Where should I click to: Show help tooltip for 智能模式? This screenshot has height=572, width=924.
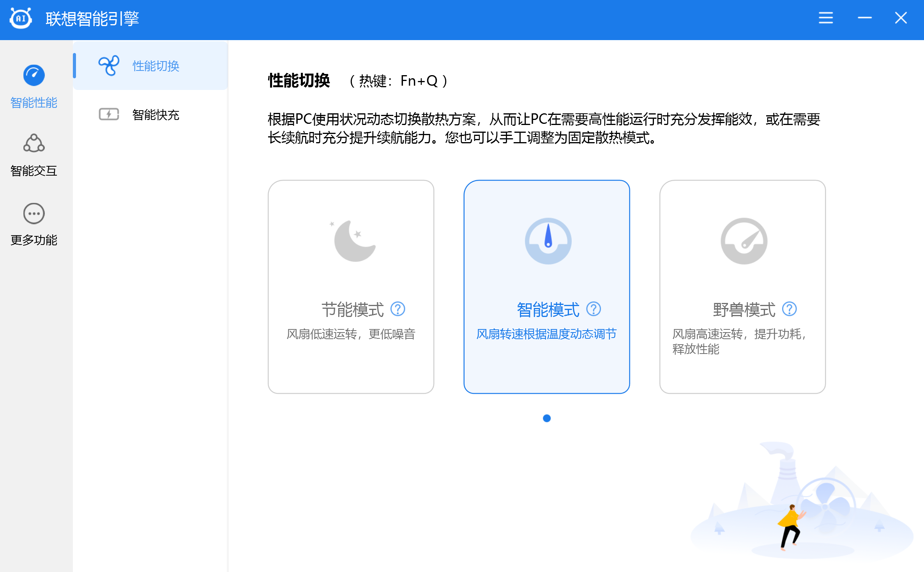point(594,309)
